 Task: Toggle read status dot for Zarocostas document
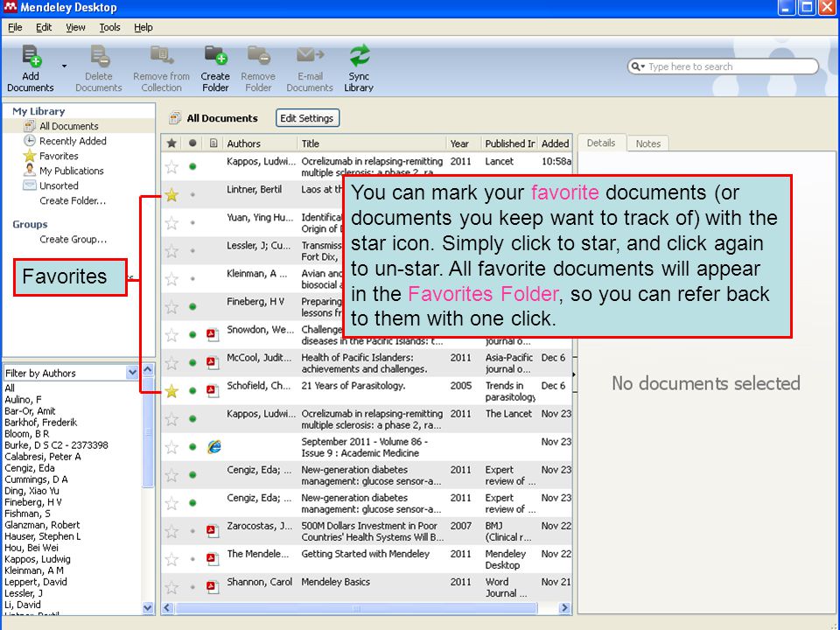coord(192,531)
